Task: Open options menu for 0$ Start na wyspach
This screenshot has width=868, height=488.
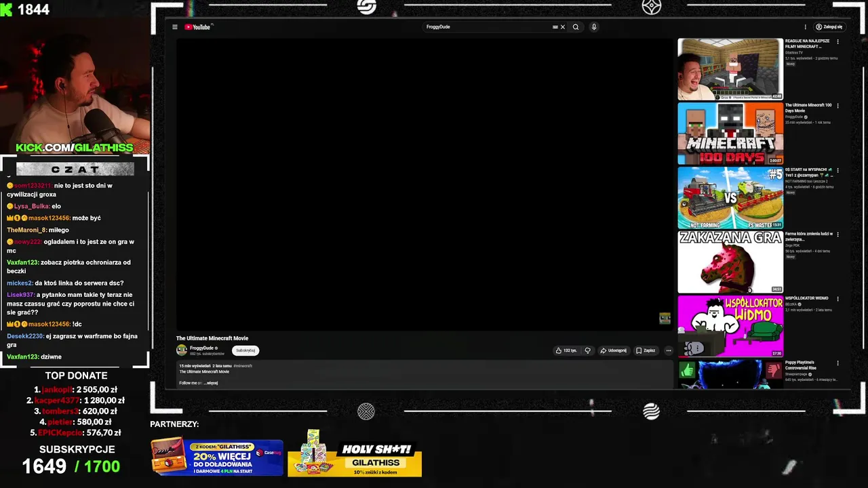Action: coord(837,170)
